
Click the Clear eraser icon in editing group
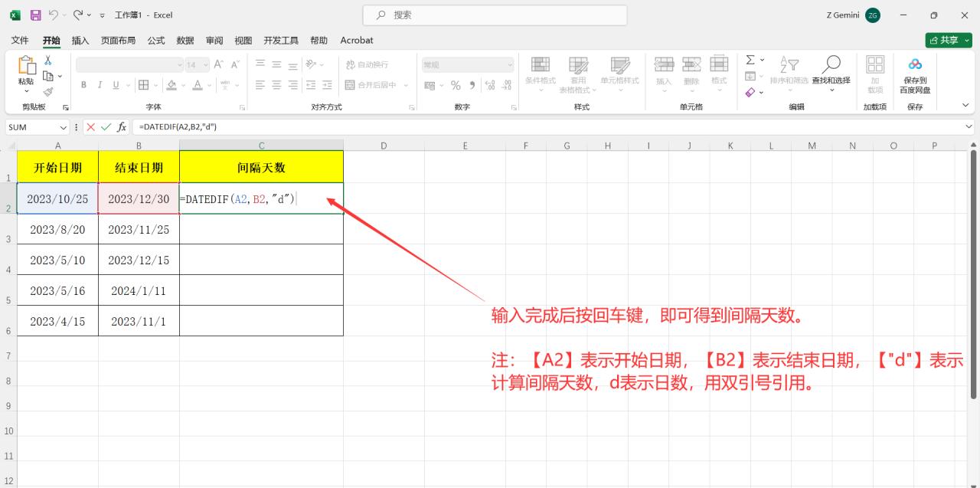750,92
